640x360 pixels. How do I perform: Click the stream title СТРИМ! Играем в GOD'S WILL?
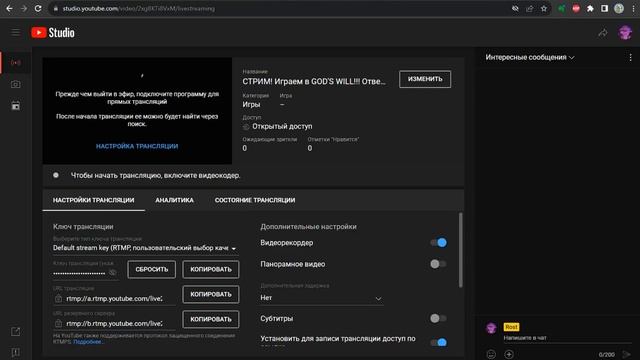(314, 81)
